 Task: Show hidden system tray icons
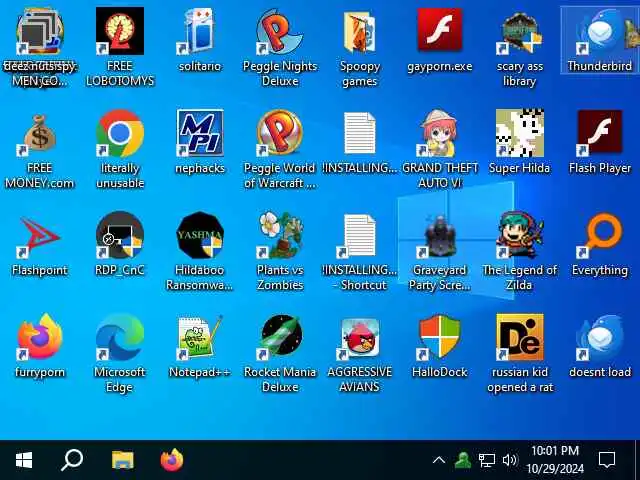click(439, 460)
